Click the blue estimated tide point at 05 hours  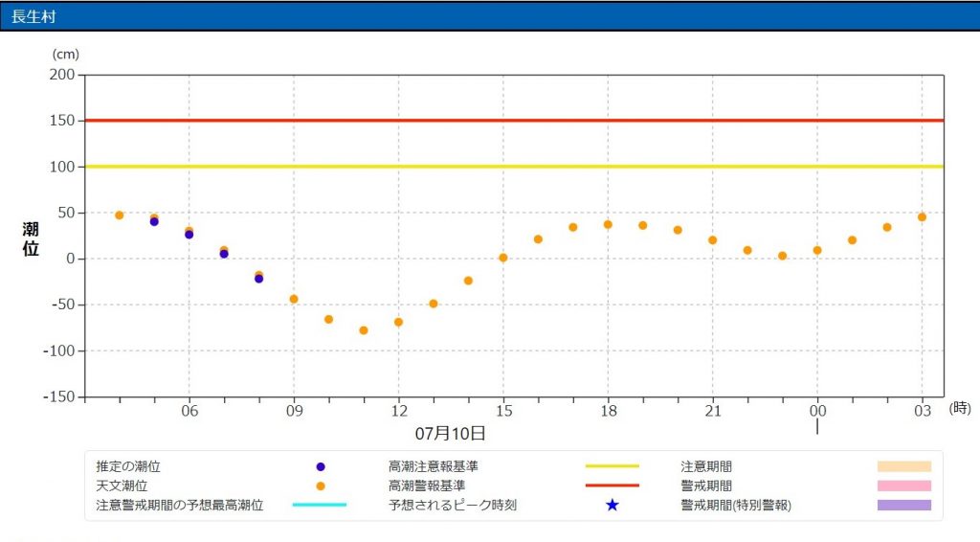(x=154, y=222)
